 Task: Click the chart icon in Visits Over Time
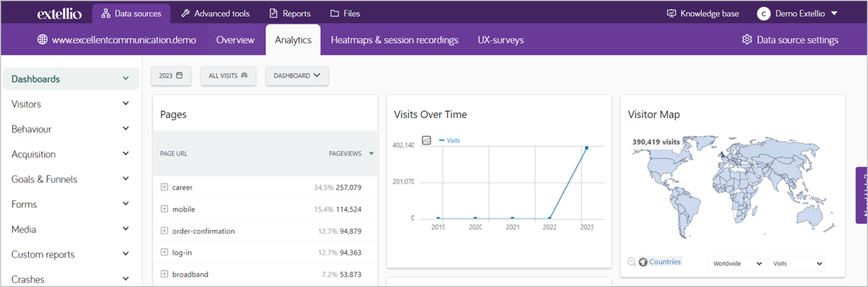pyautogui.click(x=426, y=140)
